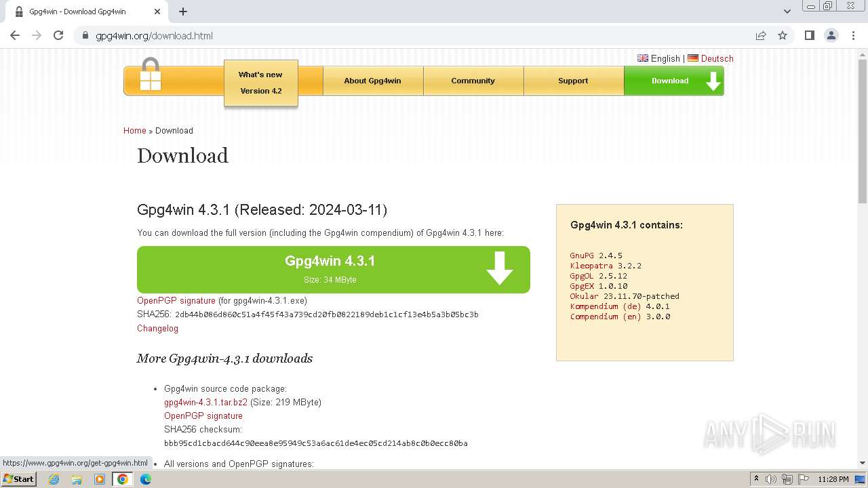Open the OpenPGP signature link for gpg4win-4.3.1.exe
The height and width of the screenshot is (488, 868).
click(176, 301)
